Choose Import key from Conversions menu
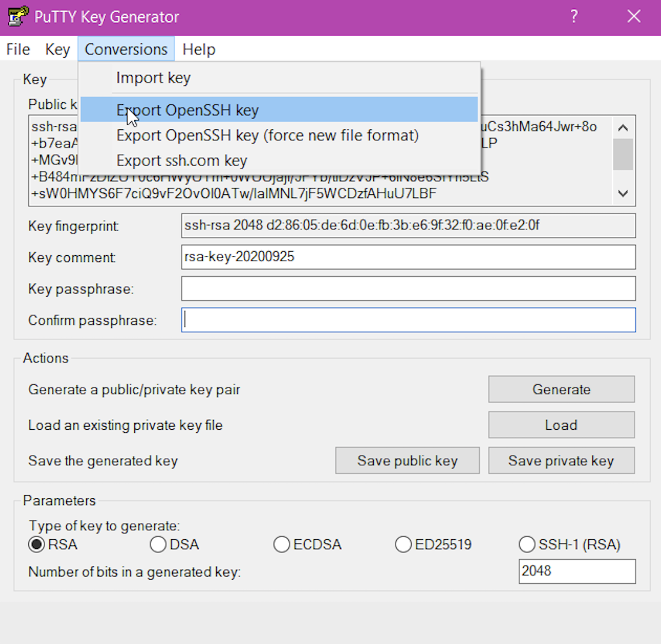The height and width of the screenshot is (644, 661). click(x=154, y=78)
